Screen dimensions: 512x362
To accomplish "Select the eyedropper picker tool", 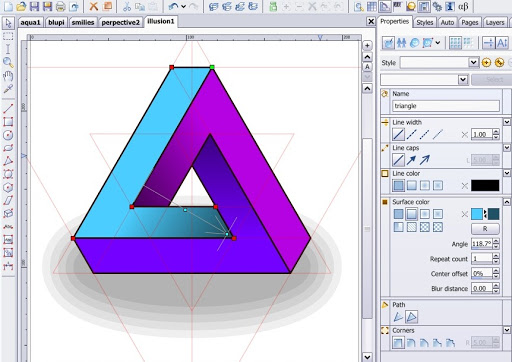I will tap(8, 89).
